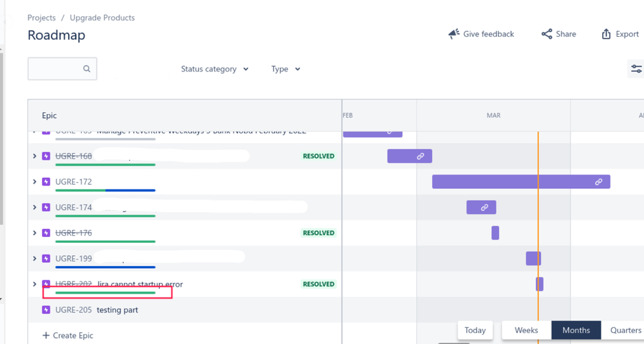
Task: Select the UGRE-172 timeline bar
Action: 522,182
